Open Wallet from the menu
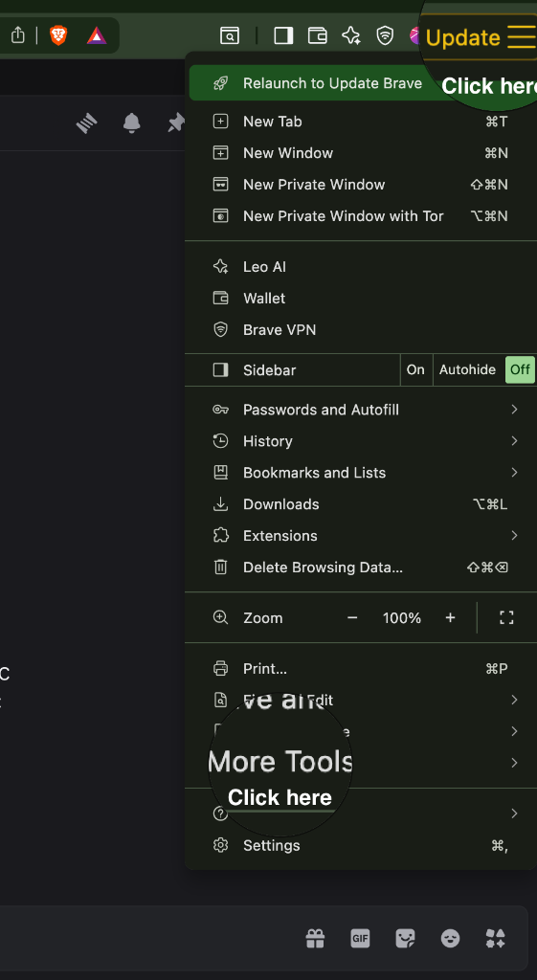537x980 pixels. click(361, 299)
